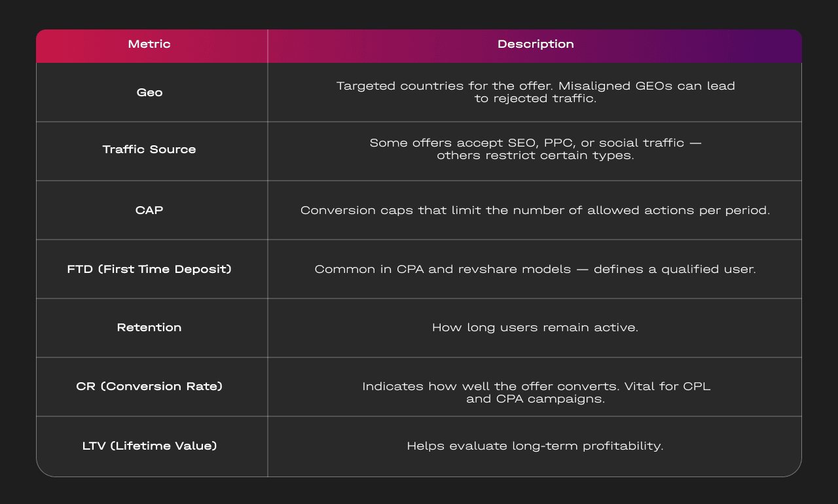
Task: Click 'Indicates how well the offer converts' line
Action: (535, 386)
